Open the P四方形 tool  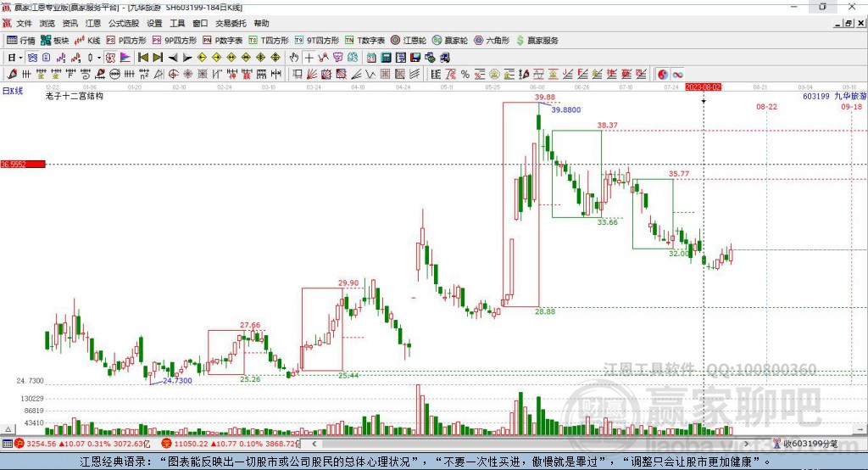[126, 41]
